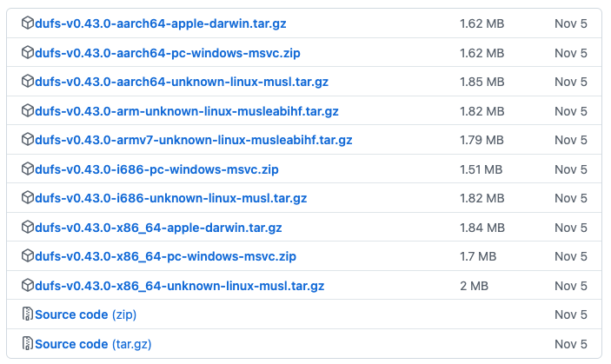Download dufs-v0.43.0-i686-unknown-linux-musl.tar.gz

pos(170,198)
